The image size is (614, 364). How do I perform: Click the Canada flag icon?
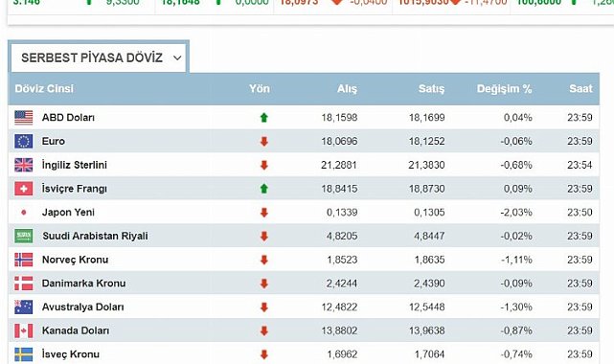click(24, 330)
